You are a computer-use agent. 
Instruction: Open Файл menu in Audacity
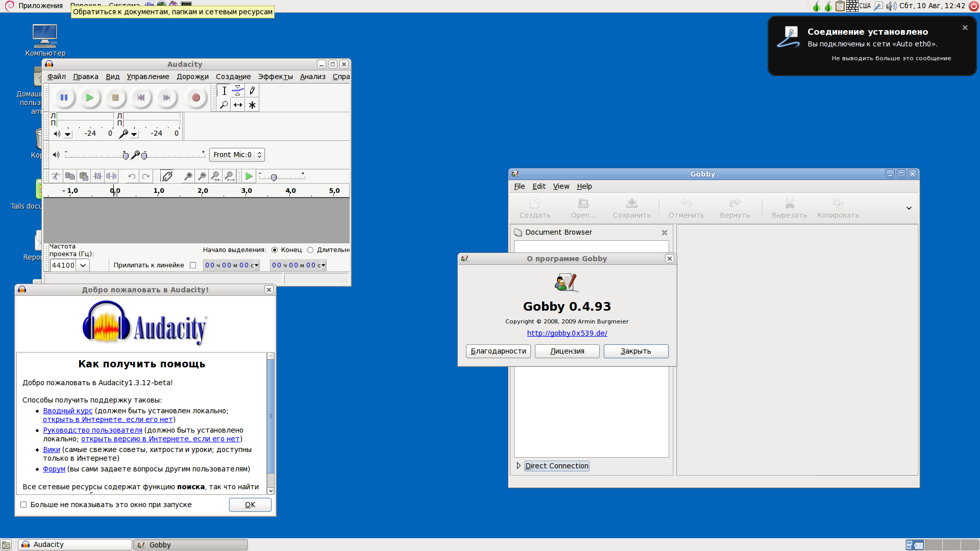pos(57,77)
